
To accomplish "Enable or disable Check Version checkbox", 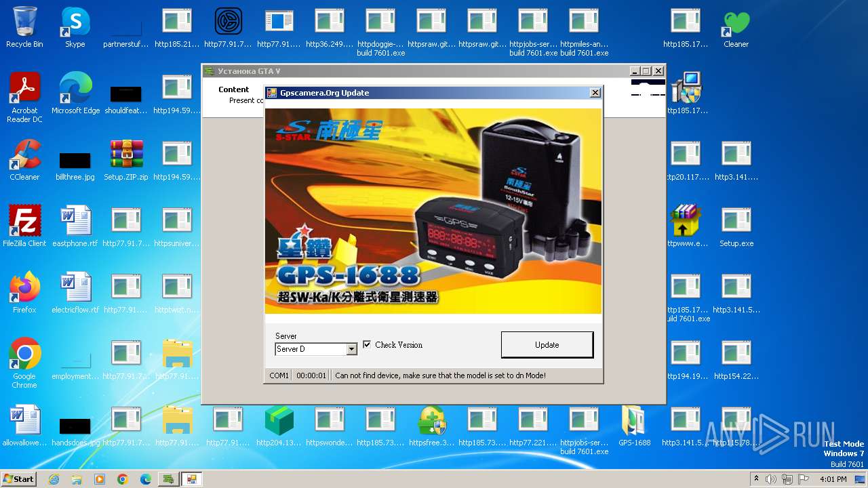I will click(367, 344).
